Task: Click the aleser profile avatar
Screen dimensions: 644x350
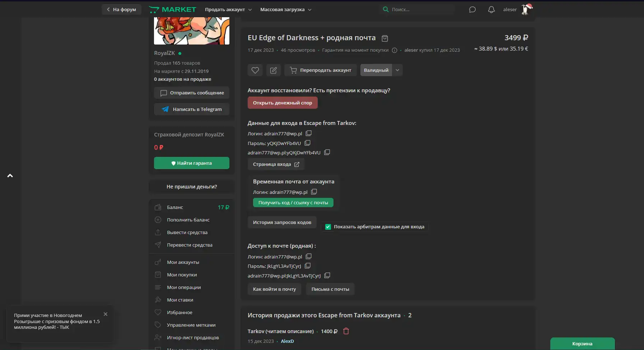Action: coord(527,9)
